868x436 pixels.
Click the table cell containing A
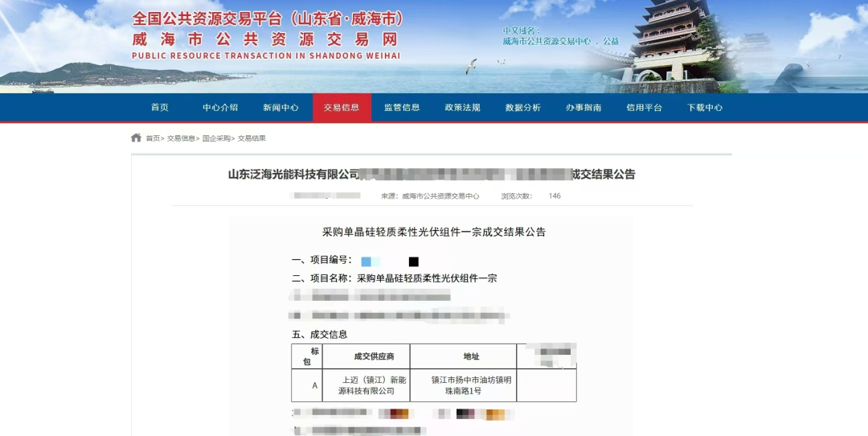click(x=307, y=385)
